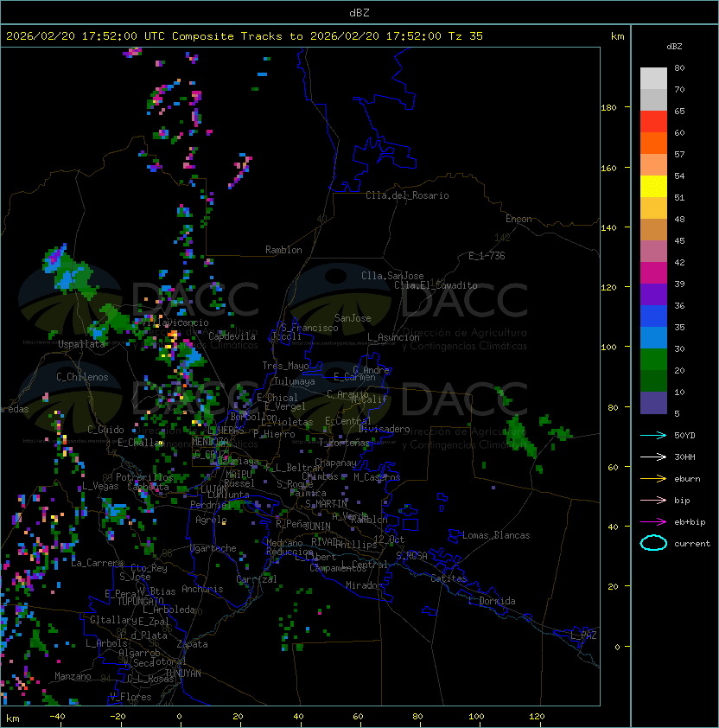Click the '120' km tick on horizontal axis
This screenshot has height=728, width=719.
536,717
